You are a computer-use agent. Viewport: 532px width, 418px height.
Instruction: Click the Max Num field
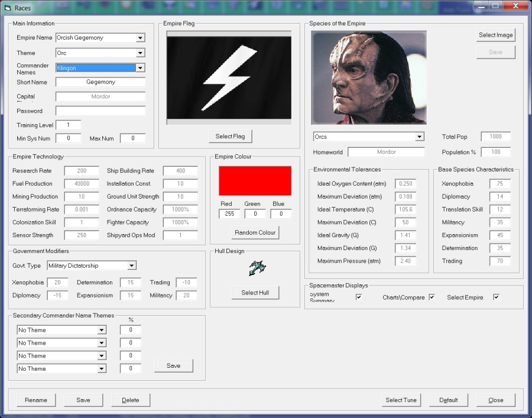click(x=132, y=138)
